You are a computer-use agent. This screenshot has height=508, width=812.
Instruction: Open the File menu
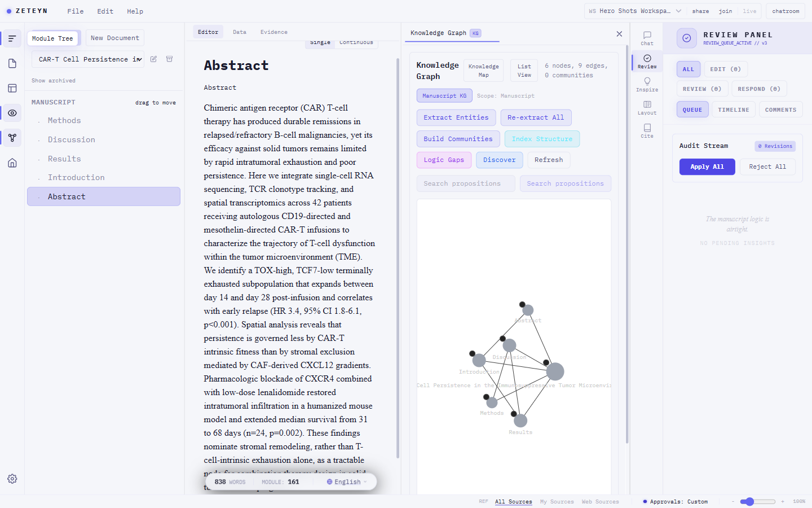pyautogui.click(x=76, y=11)
